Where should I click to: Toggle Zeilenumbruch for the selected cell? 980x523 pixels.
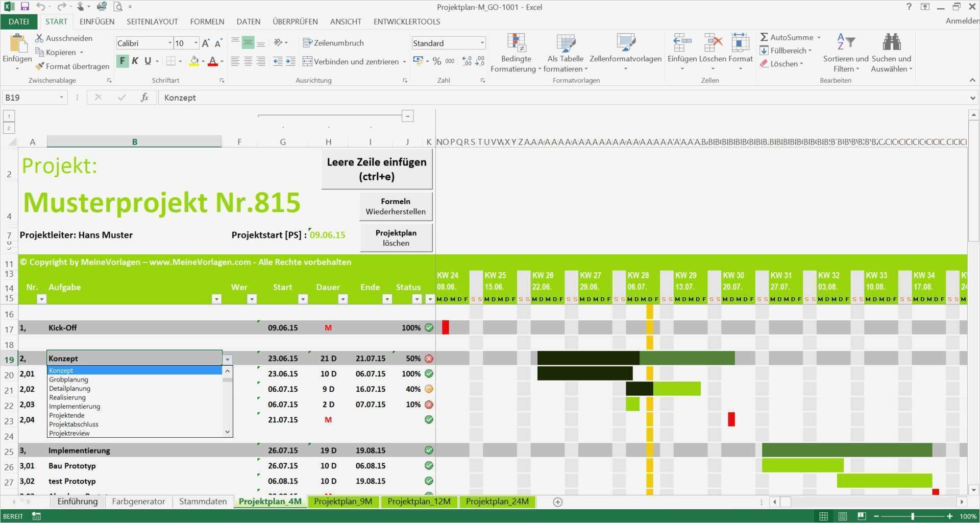(334, 42)
